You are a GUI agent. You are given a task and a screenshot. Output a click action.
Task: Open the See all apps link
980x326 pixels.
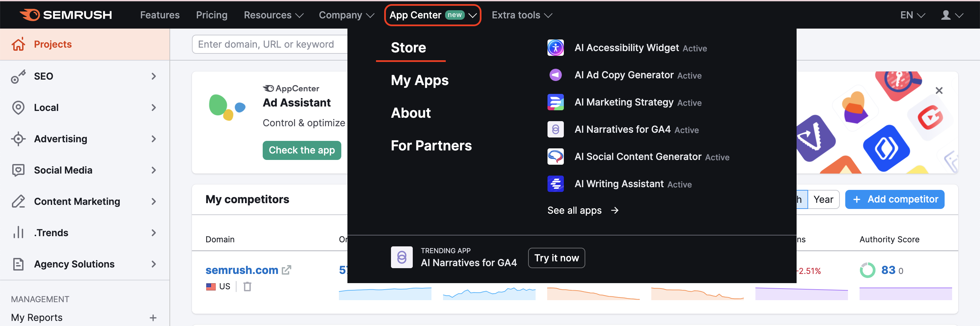click(583, 210)
